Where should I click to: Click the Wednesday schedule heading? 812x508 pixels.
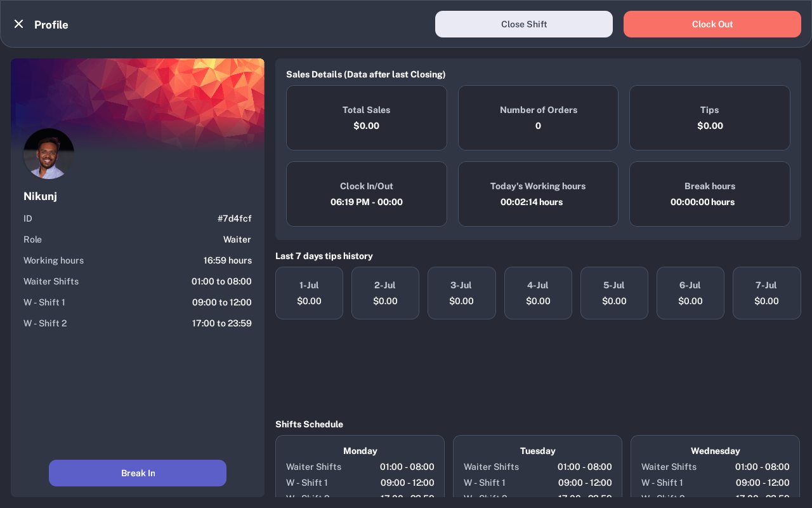(x=716, y=451)
